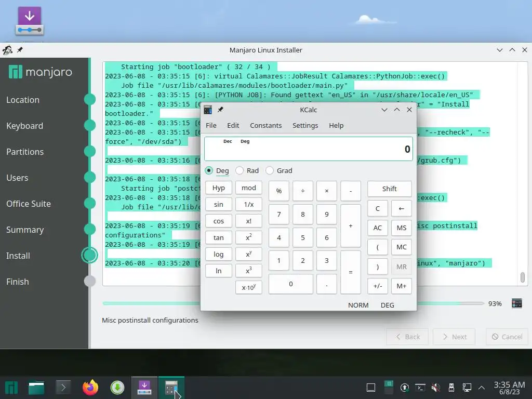
Task: Open the network connections tray icon
Action: coord(467,388)
